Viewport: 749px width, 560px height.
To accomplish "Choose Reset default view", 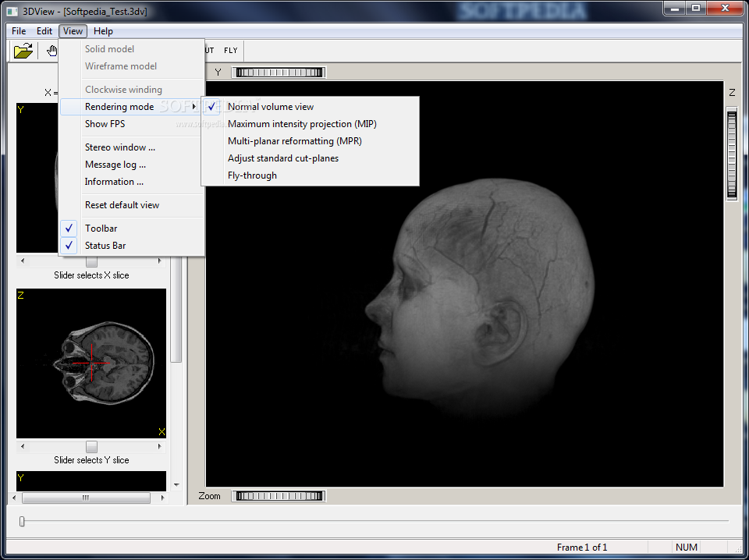I will 132,205.
